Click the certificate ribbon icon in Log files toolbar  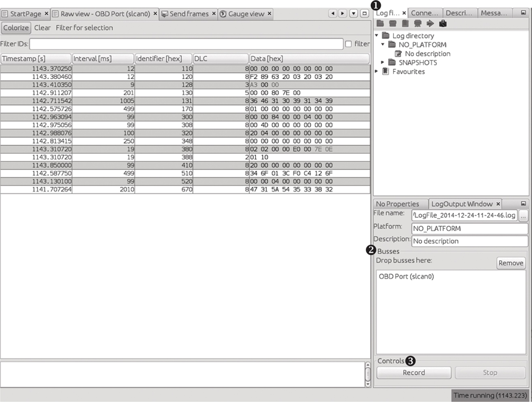[418, 24]
